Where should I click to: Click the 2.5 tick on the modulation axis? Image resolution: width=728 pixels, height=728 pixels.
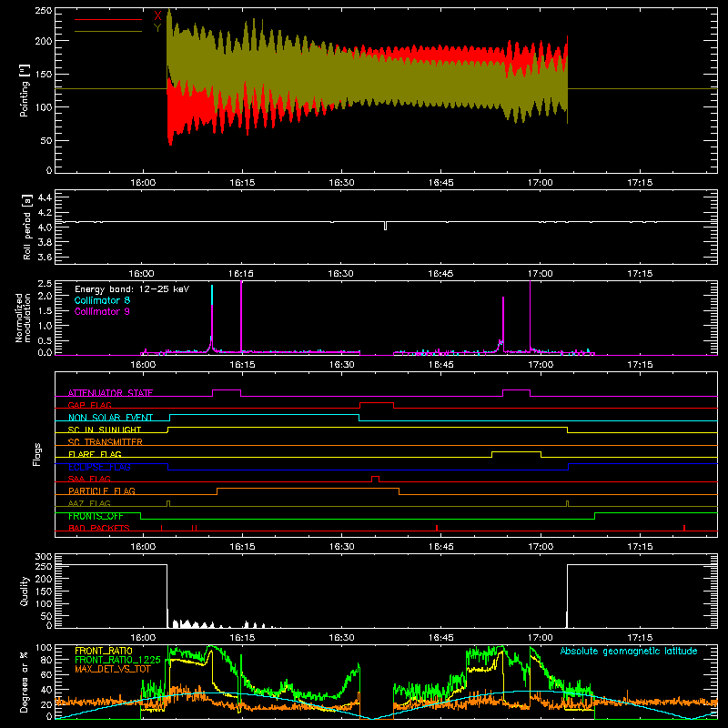(45, 283)
